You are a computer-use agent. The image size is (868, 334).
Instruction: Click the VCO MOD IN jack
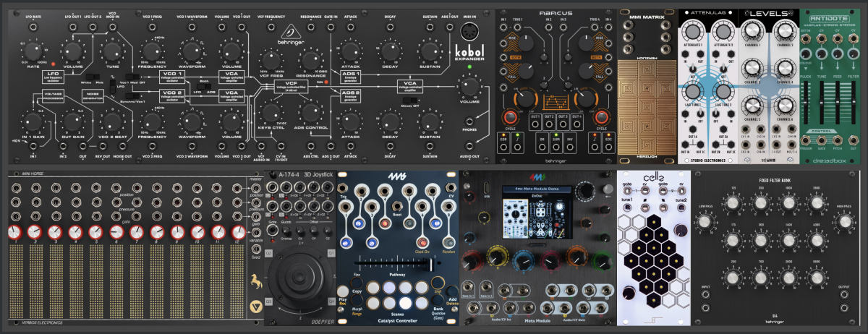pyautogui.click(x=112, y=27)
